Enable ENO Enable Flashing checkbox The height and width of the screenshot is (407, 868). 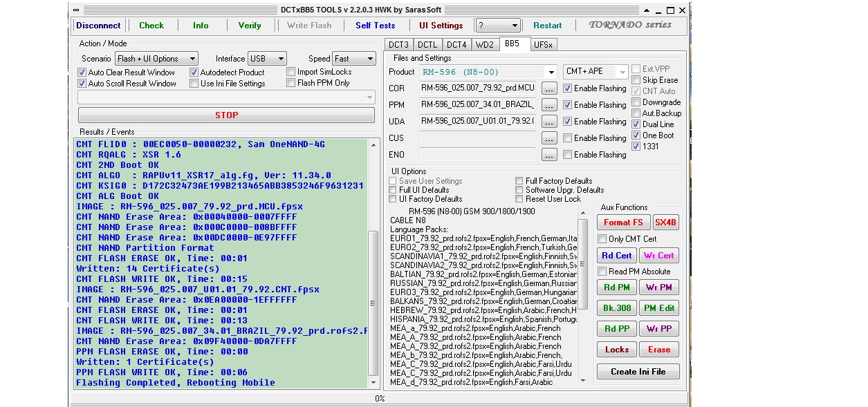tap(567, 155)
